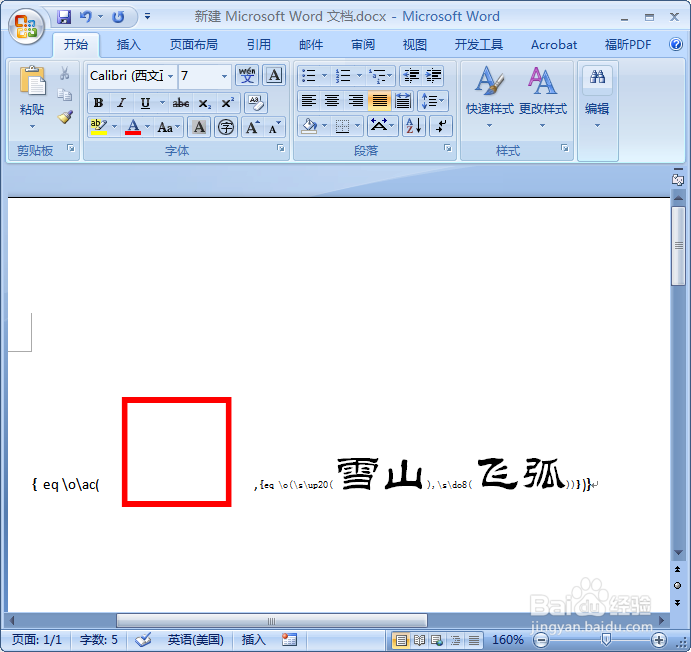This screenshot has height=652, width=691.
Task: Redo the last action
Action: (118, 17)
